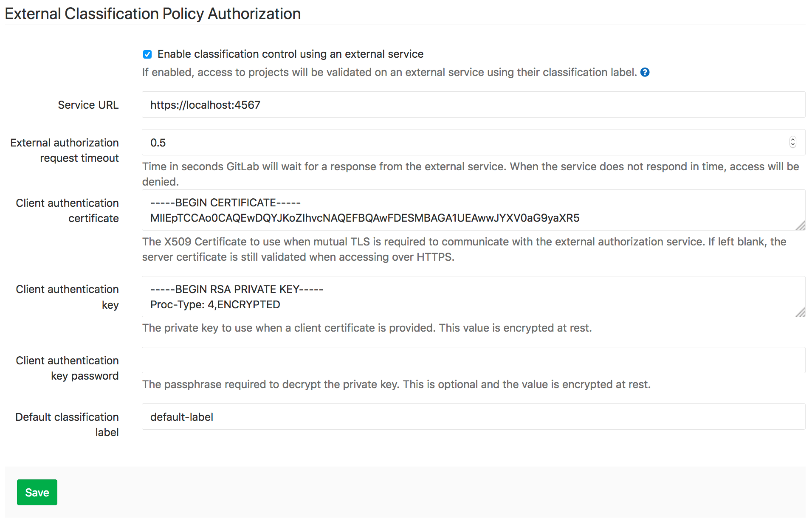Disable classification control using external service
The image size is (812, 524).
pyautogui.click(x=147, y=54)
